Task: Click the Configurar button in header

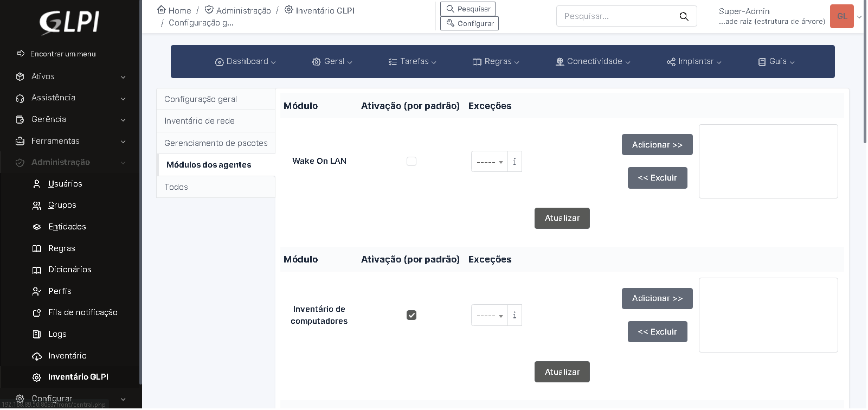Action: [470, 23]
